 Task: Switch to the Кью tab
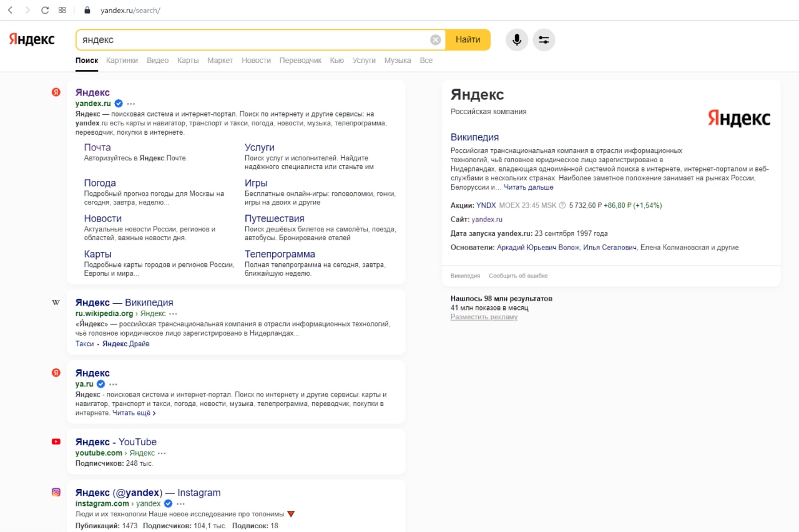click(x=337, y=60)
